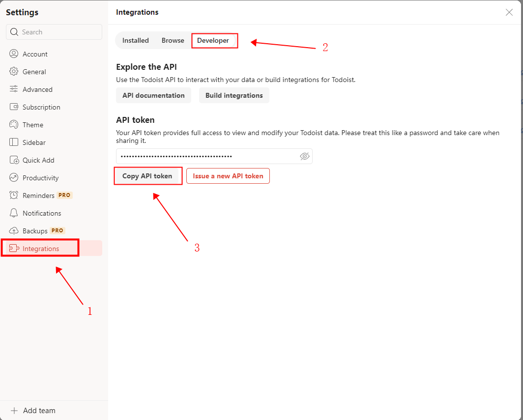Click the Reminders alarm clock icon
Viewport: 523px width, 420px height.
[14, 196]
